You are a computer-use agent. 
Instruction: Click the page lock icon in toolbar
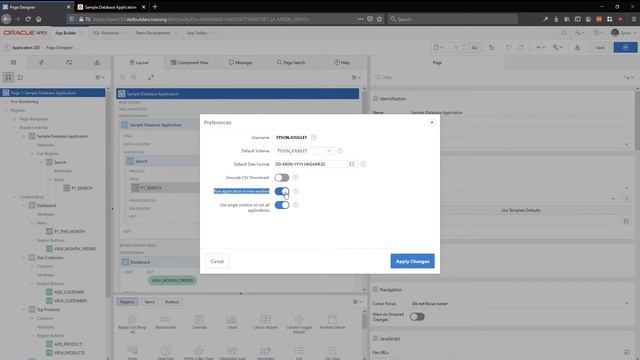491,47
